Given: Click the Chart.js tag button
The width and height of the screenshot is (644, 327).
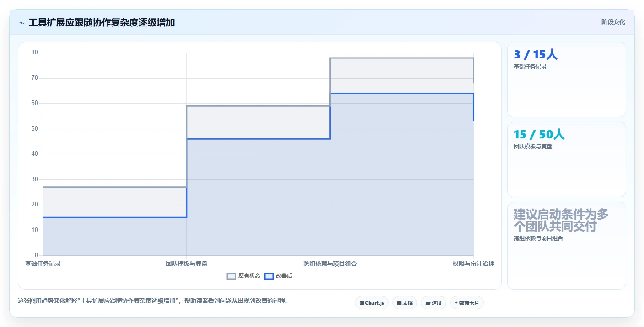Looking at the screenshot, I should point(372,303).
